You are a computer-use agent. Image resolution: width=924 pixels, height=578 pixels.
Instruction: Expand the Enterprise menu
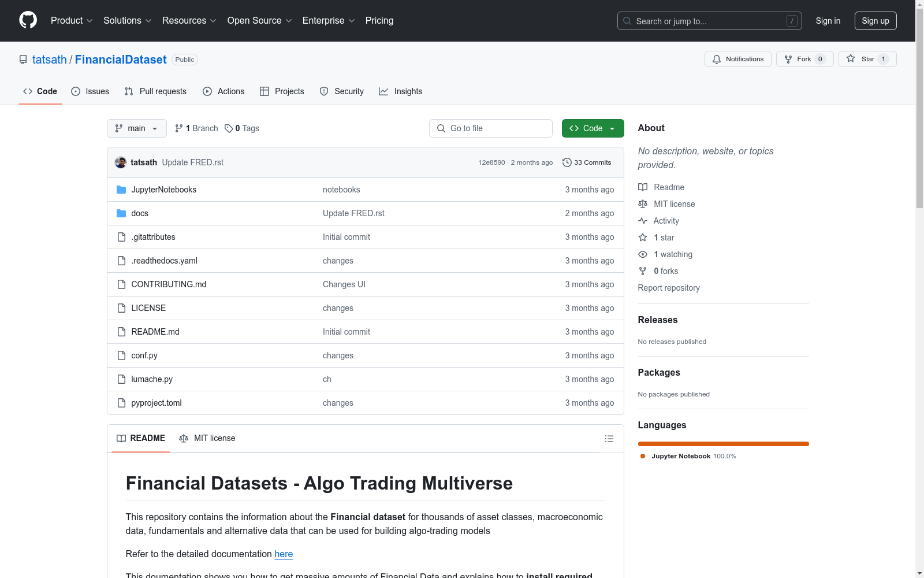click(x=329, y=20)
